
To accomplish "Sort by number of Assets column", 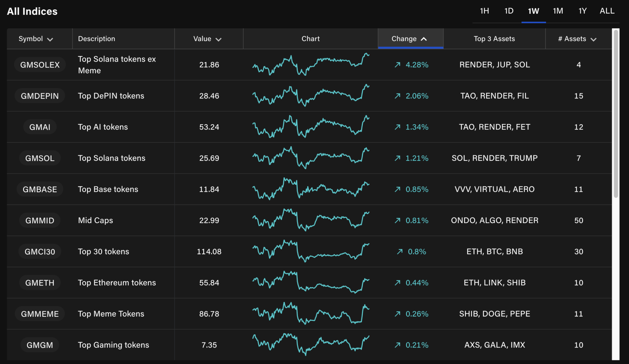I will 577,39.
